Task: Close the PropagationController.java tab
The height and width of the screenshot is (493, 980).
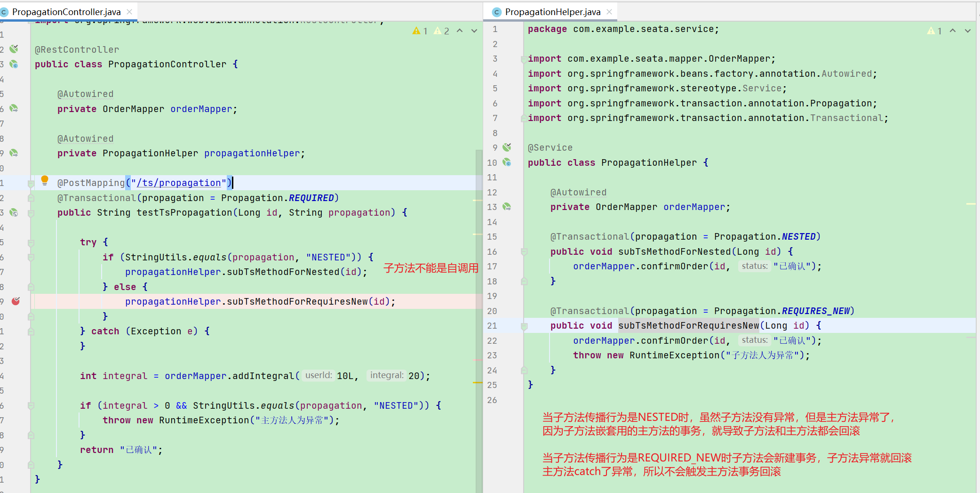Action: pos(129,12)
